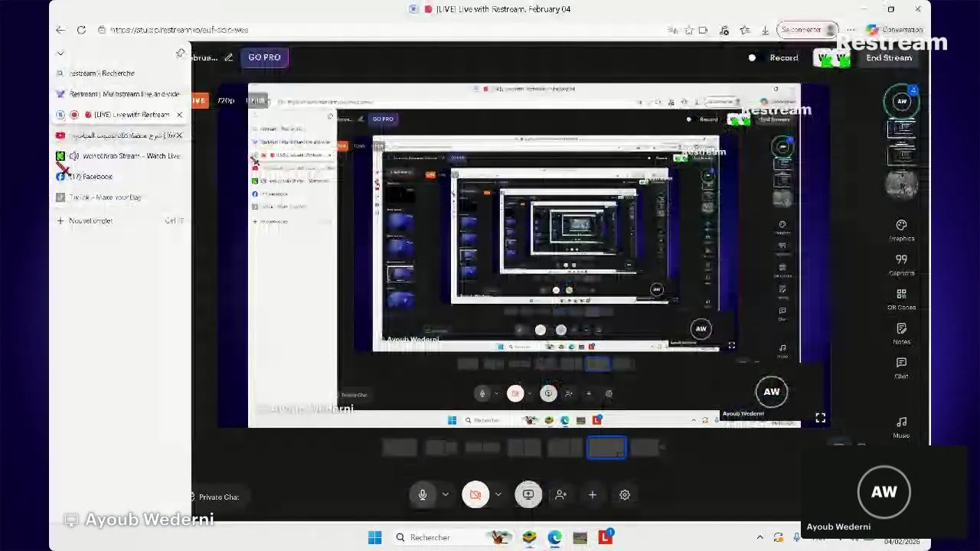Reload the page with the refresh icon

coord(81,30)
